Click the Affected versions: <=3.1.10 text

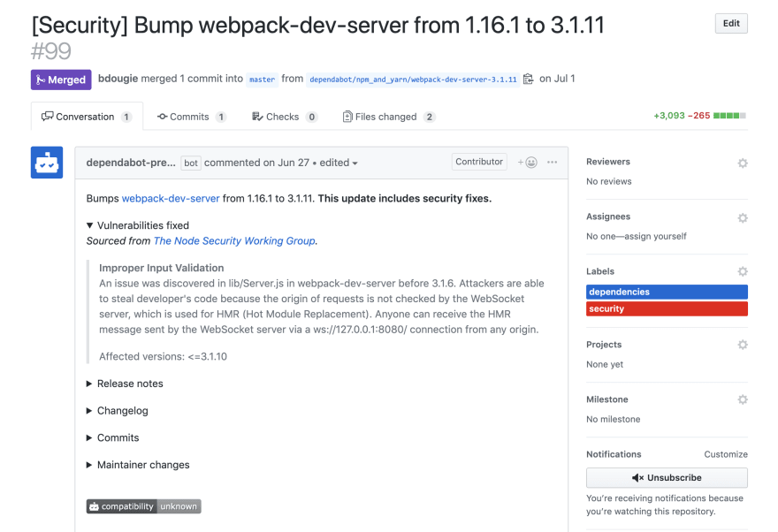pos(163,356)
